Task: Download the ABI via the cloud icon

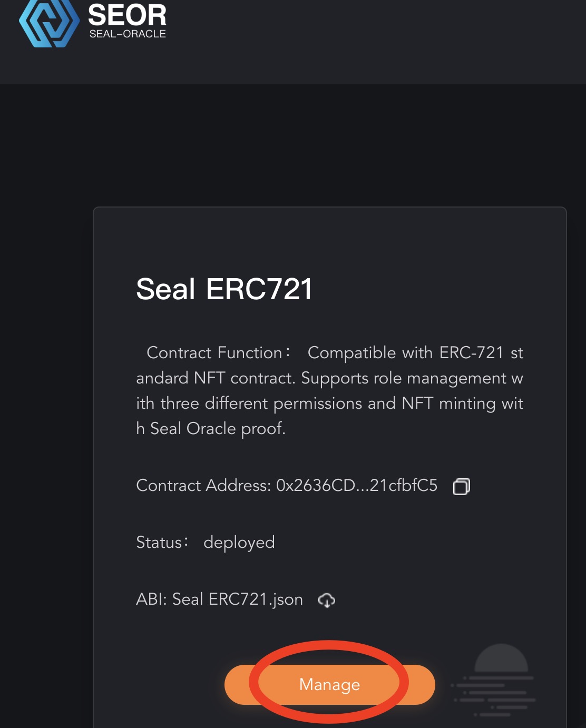Action: pyautogui.click(x=327, y=600)
